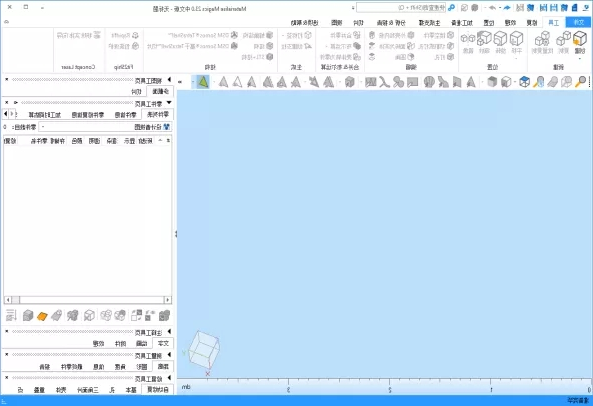Click the 颜色 column header
The height and width of the screenshot is (406, 593).
pyautogui.click(x=77, y=141)
